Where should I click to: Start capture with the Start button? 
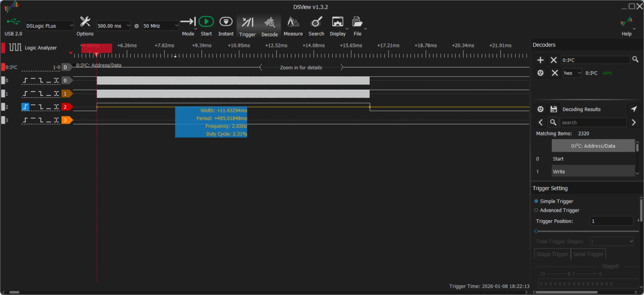(206, 22)
